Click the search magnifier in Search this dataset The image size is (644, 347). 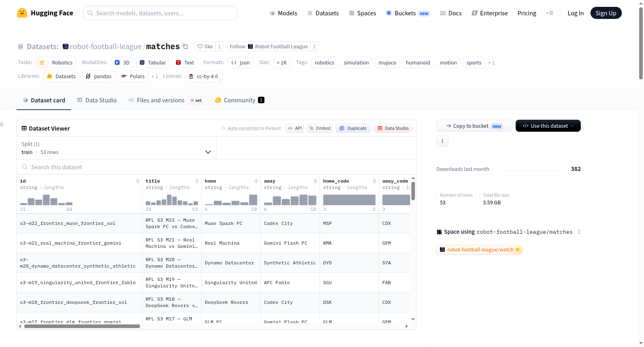click(x=25, y=167)
